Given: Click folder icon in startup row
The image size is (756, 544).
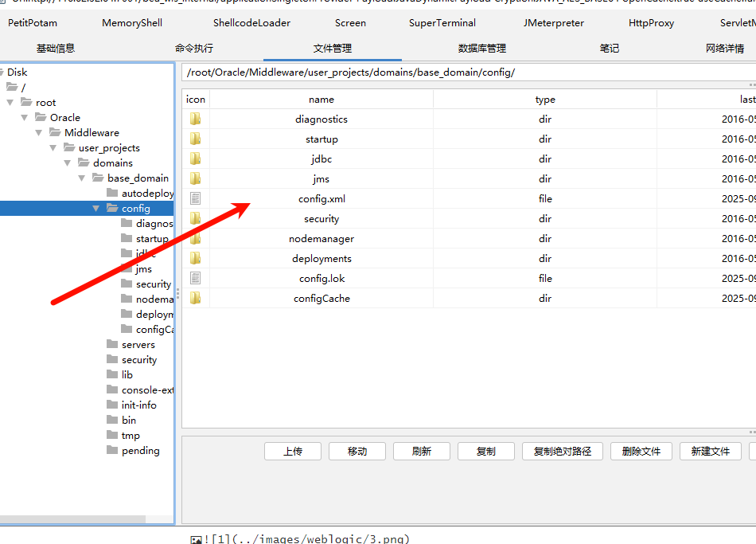Looking at the screenshot, I should tap(195, 139).
